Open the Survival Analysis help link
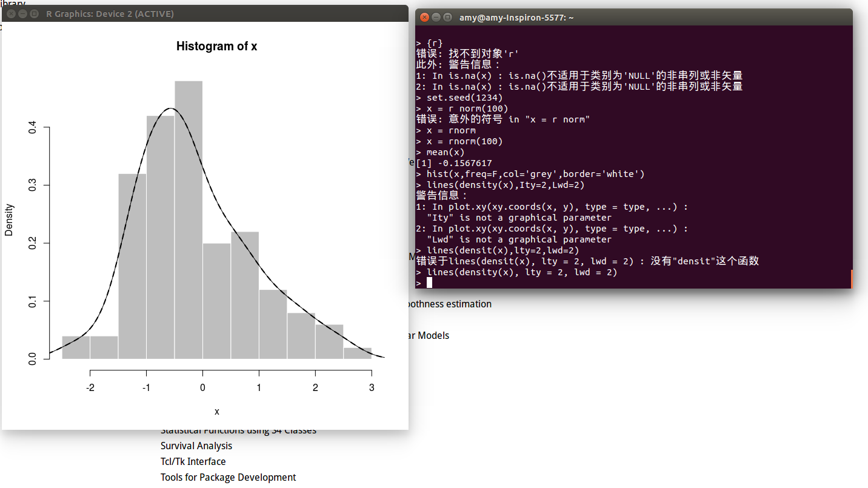 196,446
